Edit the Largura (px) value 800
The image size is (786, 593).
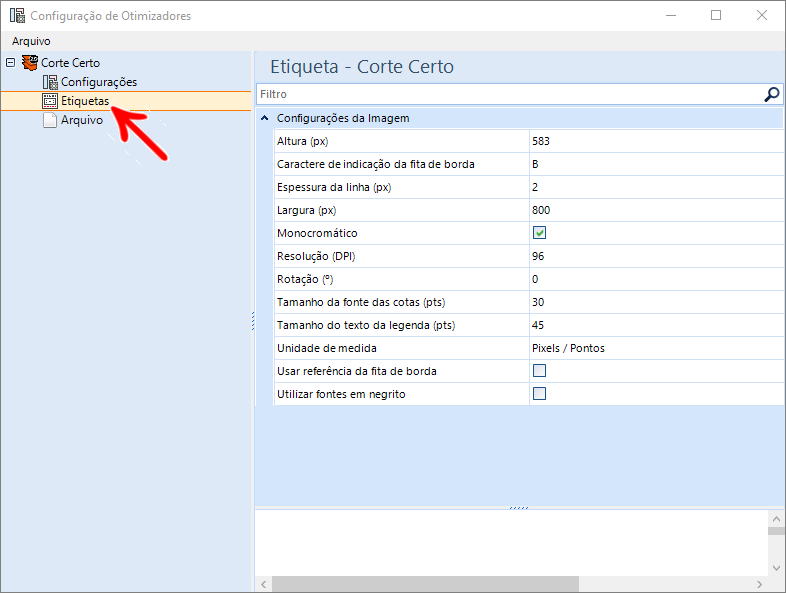pos(657,211)
